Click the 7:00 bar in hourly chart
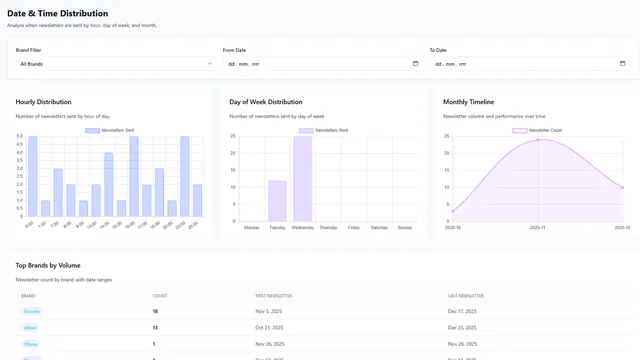Image resolution: width=640 pixels, height=360 pixels. tap(58, 193)
